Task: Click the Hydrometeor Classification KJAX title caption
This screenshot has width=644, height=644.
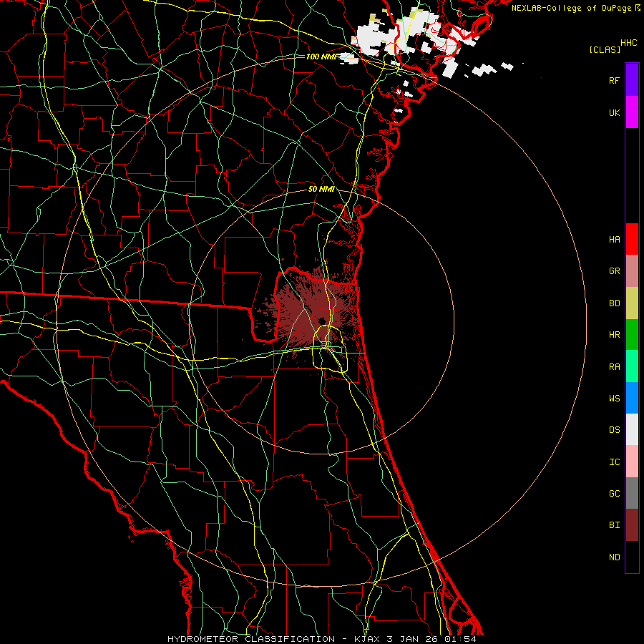Action: [321, 639]
